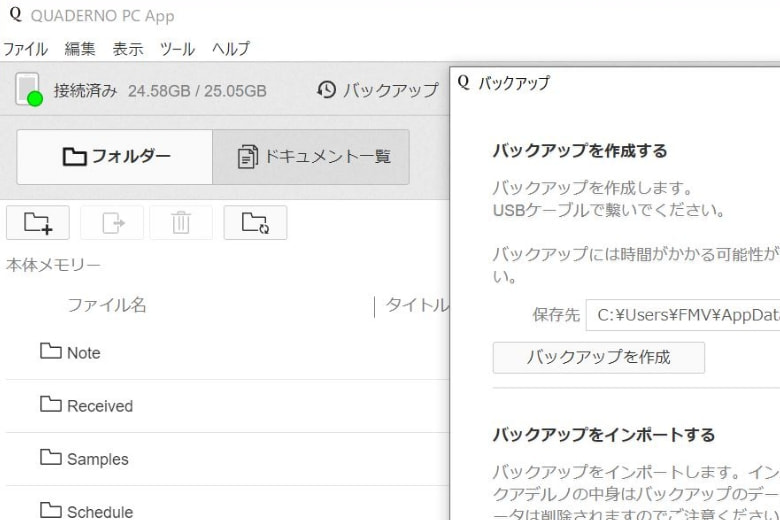Sort by the ファイル名 column header

click(x=106, y=305)
